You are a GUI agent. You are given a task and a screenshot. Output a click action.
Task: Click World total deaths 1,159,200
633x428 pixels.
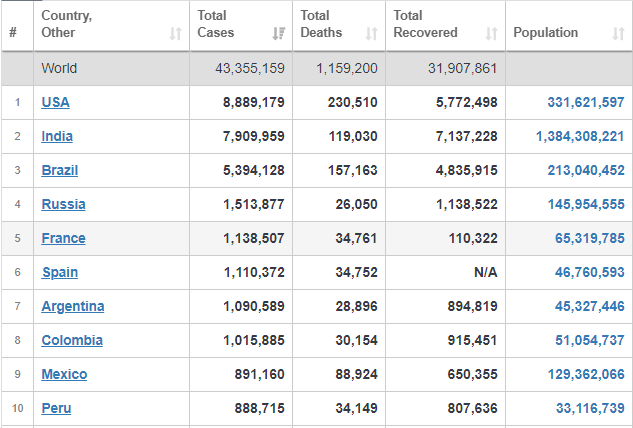pyautogui.click(x=346, y=68)
